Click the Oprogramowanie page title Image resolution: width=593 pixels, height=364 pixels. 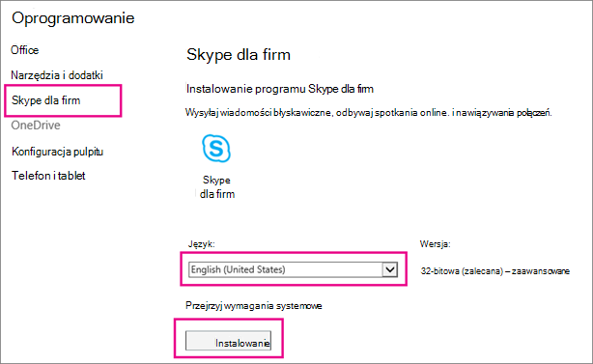click(x=73, y=18)
